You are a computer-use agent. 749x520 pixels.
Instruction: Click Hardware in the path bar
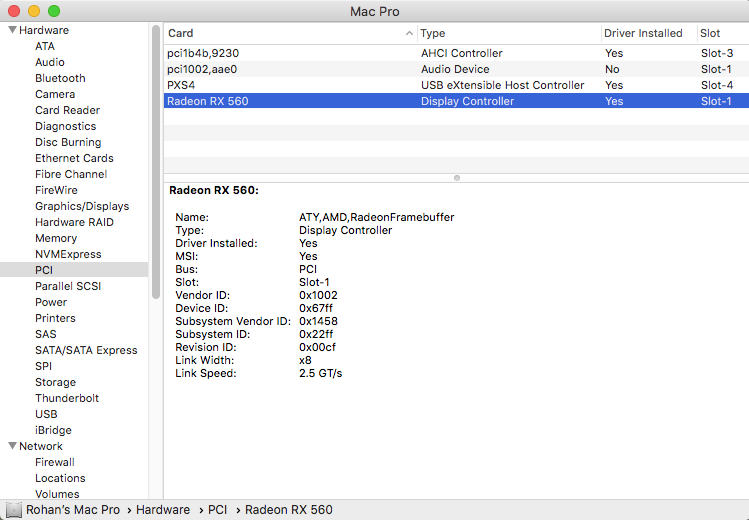(163, 510)
